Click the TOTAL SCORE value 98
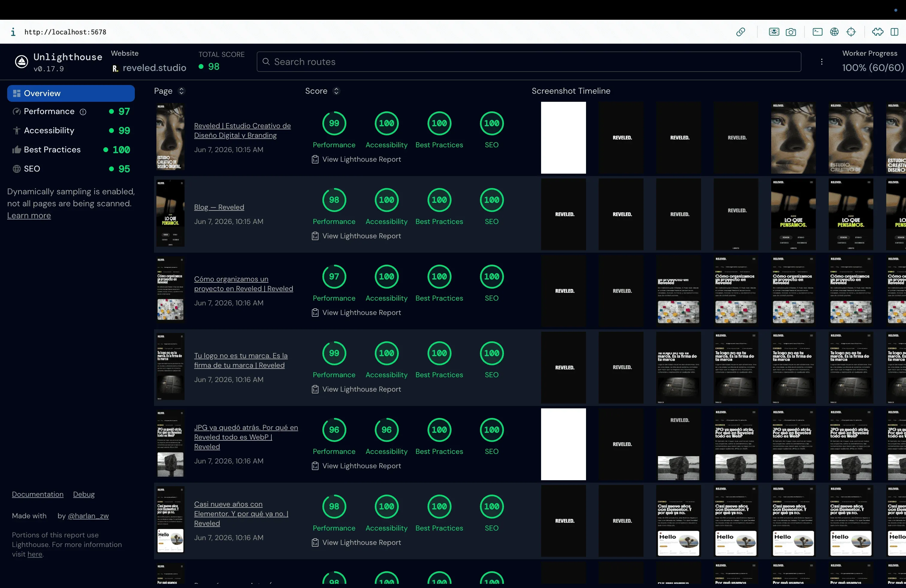 coord(214,67)
